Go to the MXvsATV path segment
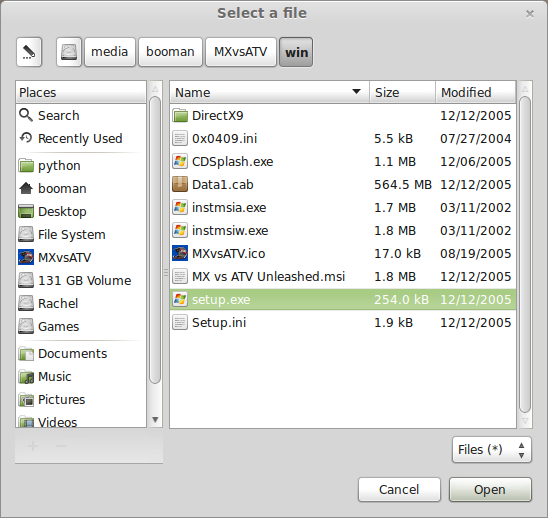The width and height of the screenshot is (548, 518). point(241,52)
